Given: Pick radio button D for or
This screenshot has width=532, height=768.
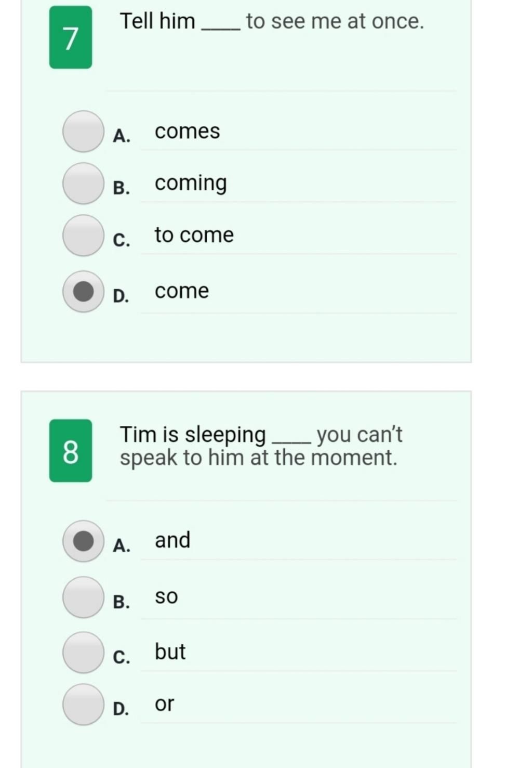Looking at the screenshot, I should click(83, 705).
